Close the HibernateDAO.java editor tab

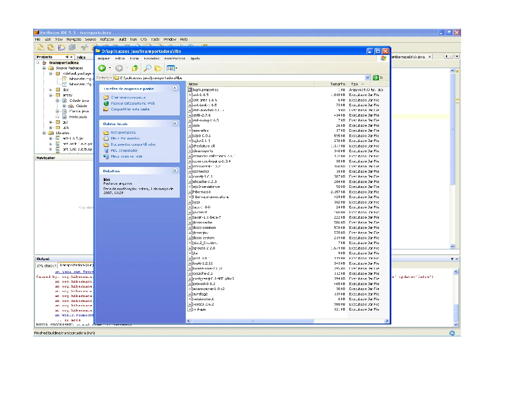430,57
